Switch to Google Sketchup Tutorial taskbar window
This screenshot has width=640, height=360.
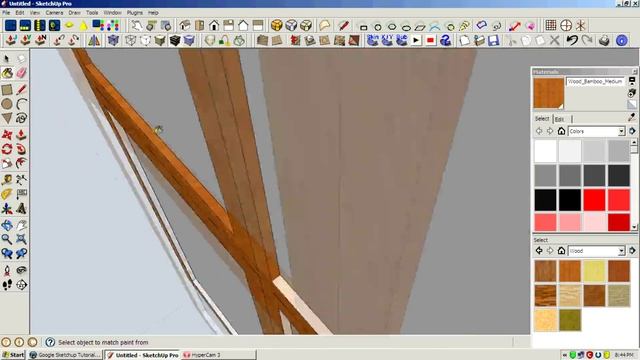(65, 355)
